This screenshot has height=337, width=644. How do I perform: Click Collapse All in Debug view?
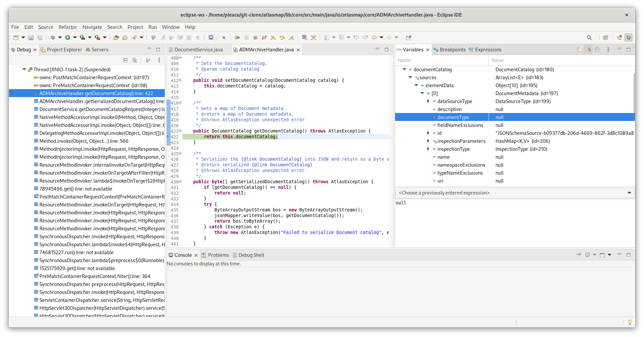pos(125,60)
